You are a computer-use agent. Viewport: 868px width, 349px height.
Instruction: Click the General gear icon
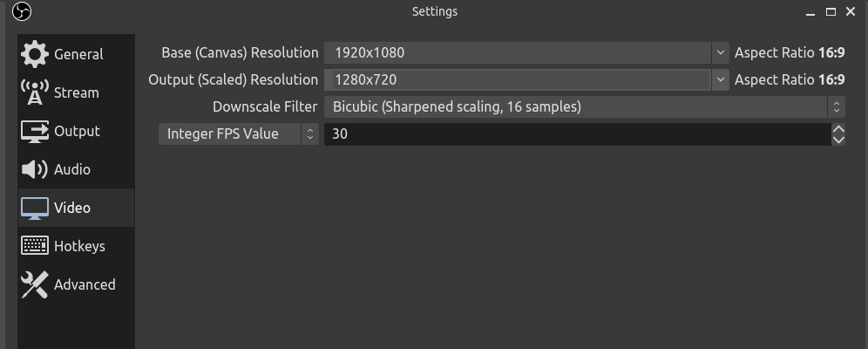point(35,54)
